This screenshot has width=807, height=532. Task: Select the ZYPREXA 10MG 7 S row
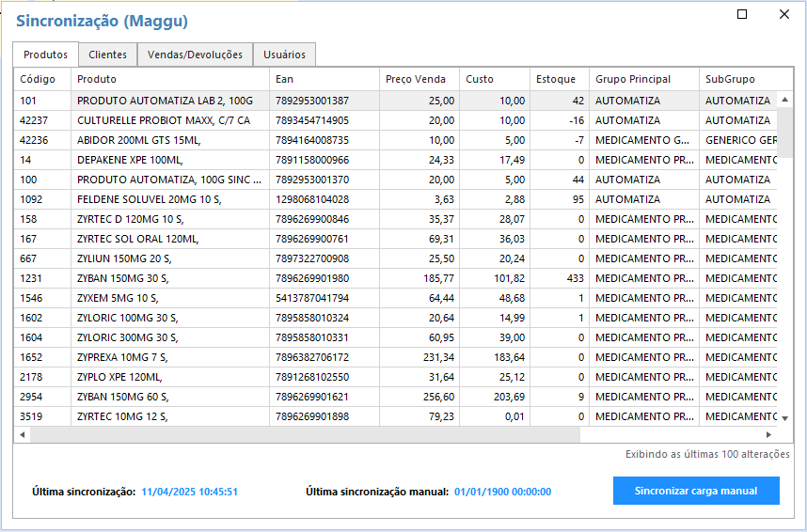pyautogui.click(x=169, y=357)
